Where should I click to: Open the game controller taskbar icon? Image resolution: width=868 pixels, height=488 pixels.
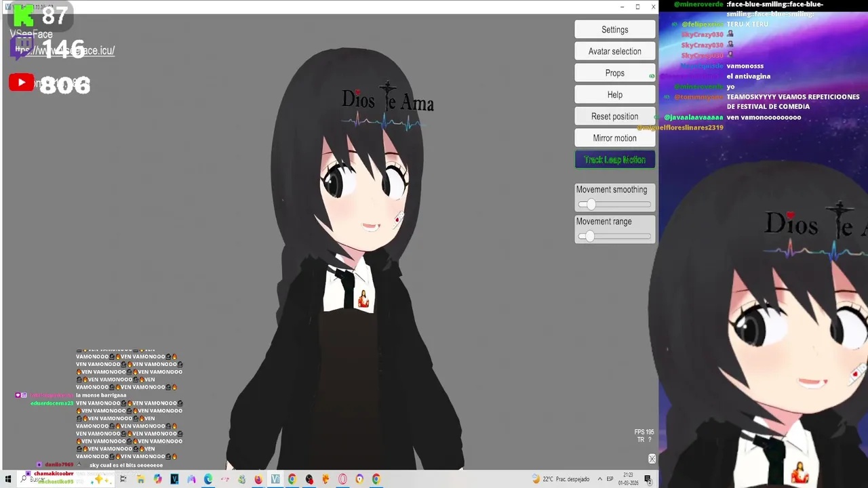click(x=191, y=479)
